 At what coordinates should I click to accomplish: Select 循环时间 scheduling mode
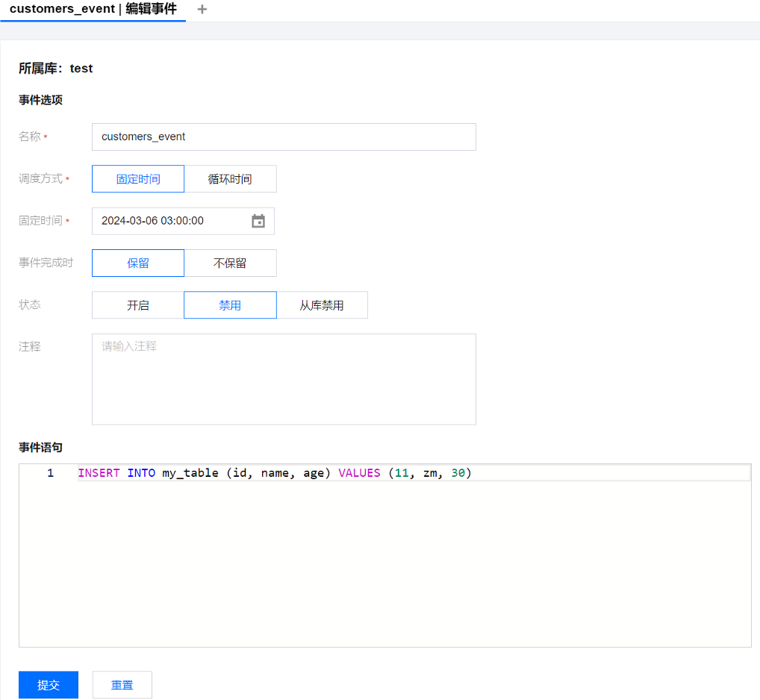coord(230,179)
